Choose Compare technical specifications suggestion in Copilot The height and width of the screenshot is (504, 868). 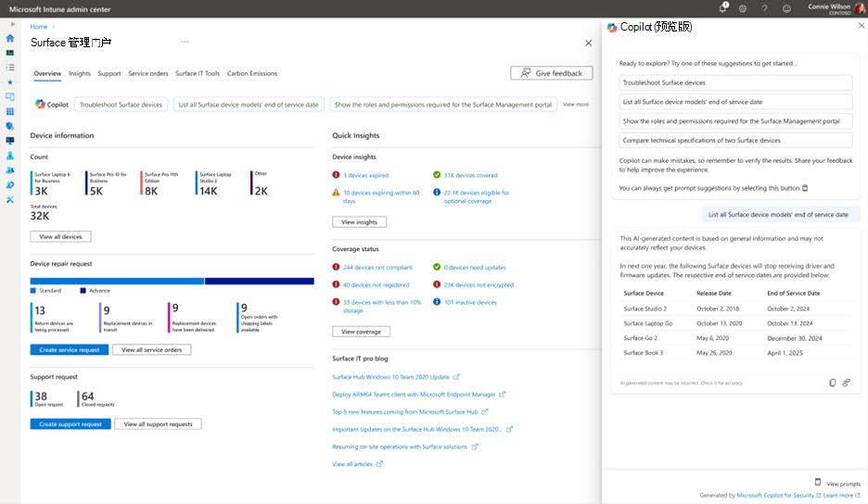click(x=735, y=141)
